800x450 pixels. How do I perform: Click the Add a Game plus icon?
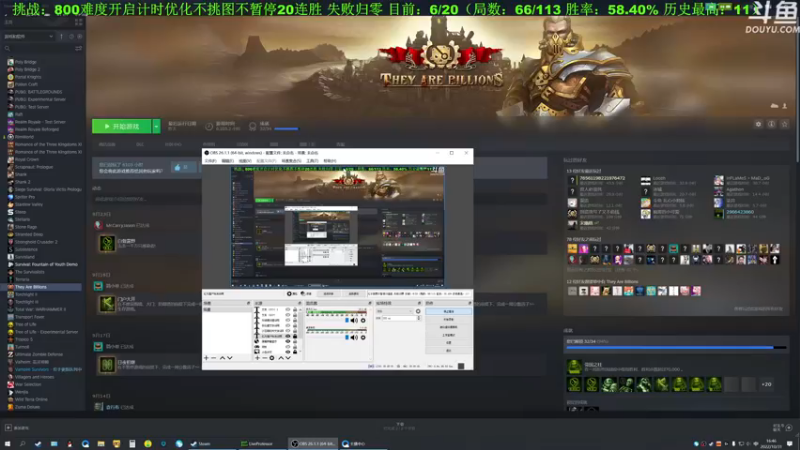coord(8,428)
